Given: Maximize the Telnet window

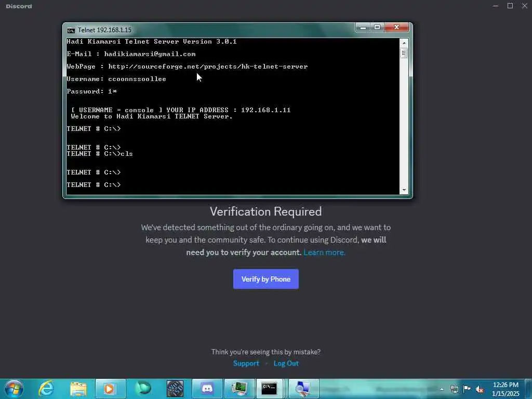Looking at the screenshot, I should click(377, 27).
